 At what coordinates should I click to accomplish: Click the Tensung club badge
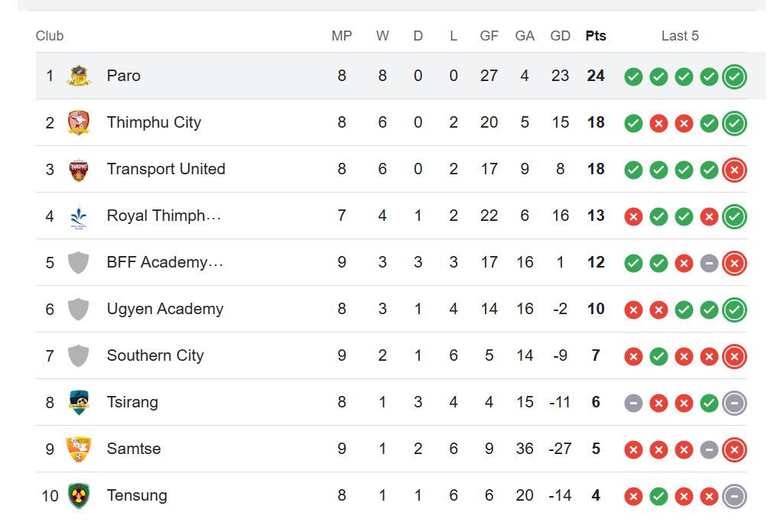(x=78, y=495)
